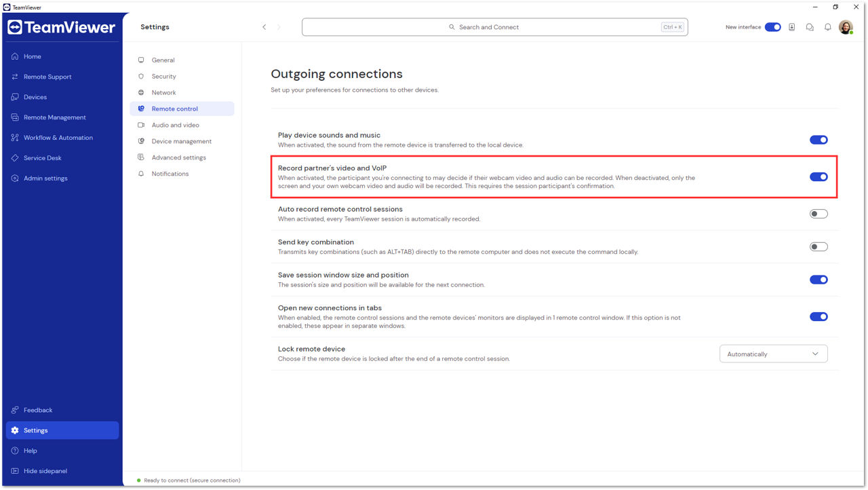Click the Remote Management icon
The width and height of the screenshot is (868, 490).
point(15,117)
